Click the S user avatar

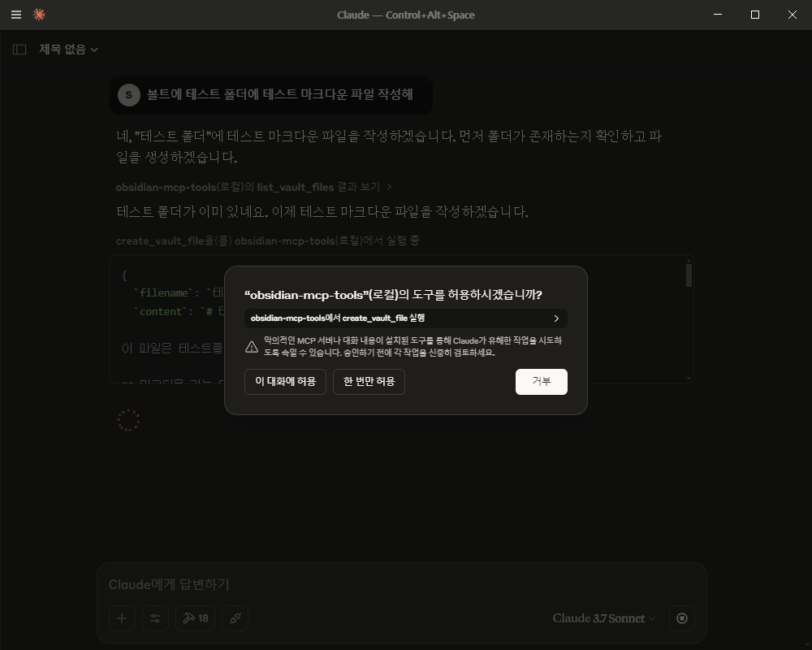129,95
